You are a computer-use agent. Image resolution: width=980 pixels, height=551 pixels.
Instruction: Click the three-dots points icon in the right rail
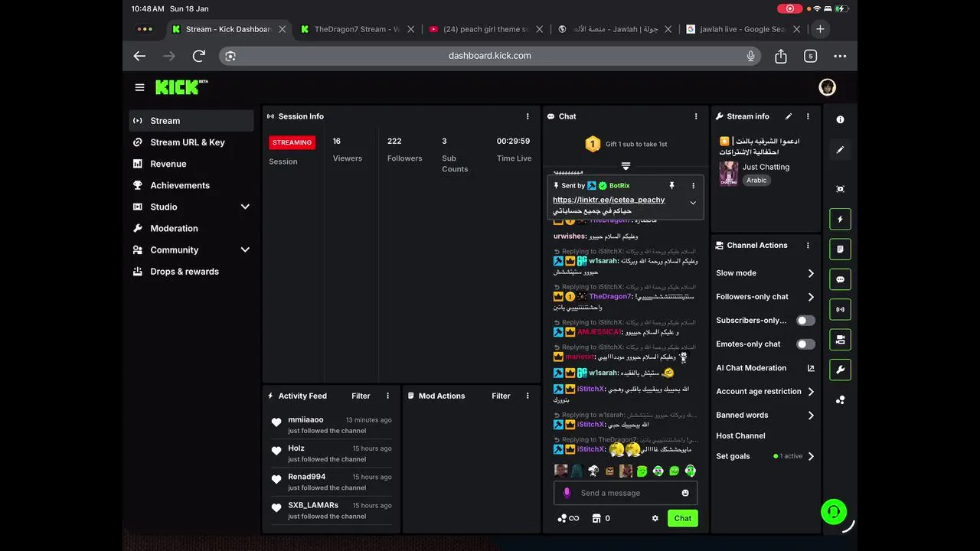(840, 400)
